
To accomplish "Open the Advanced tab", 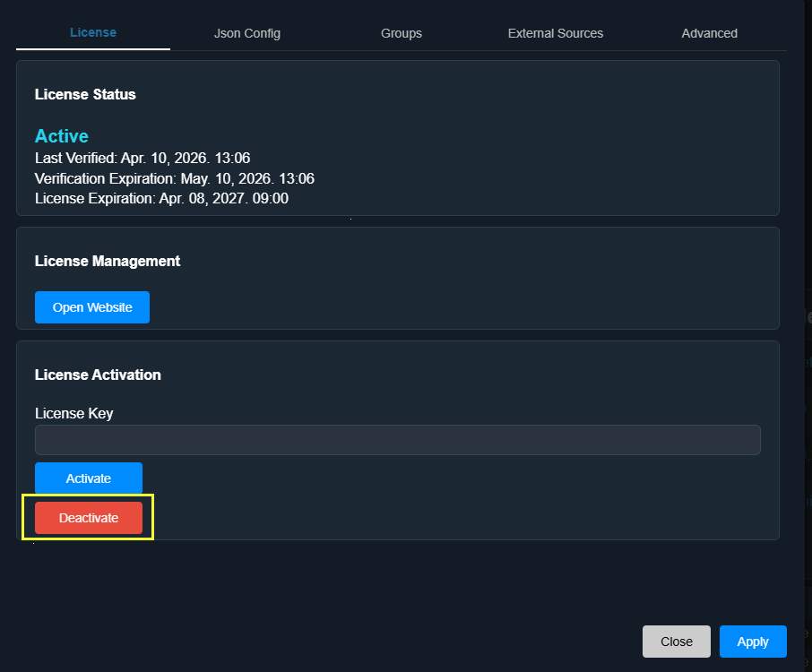I will tap(709, 33).
